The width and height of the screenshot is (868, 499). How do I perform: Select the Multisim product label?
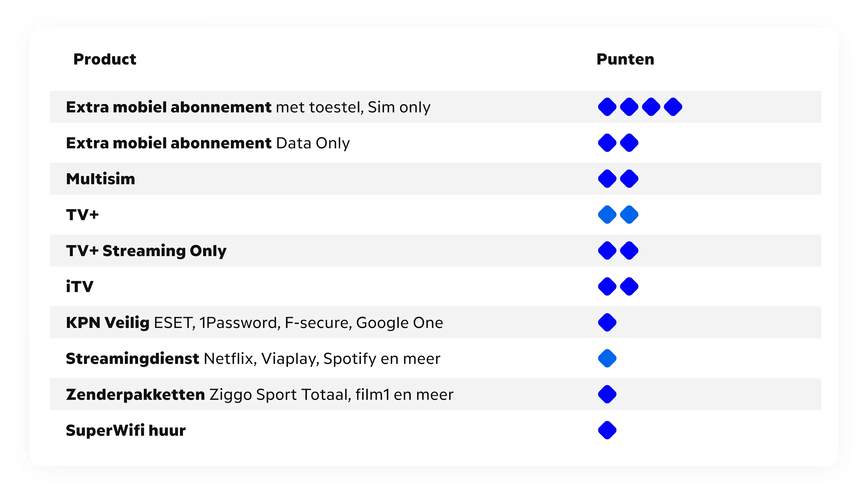click(100, 179)
